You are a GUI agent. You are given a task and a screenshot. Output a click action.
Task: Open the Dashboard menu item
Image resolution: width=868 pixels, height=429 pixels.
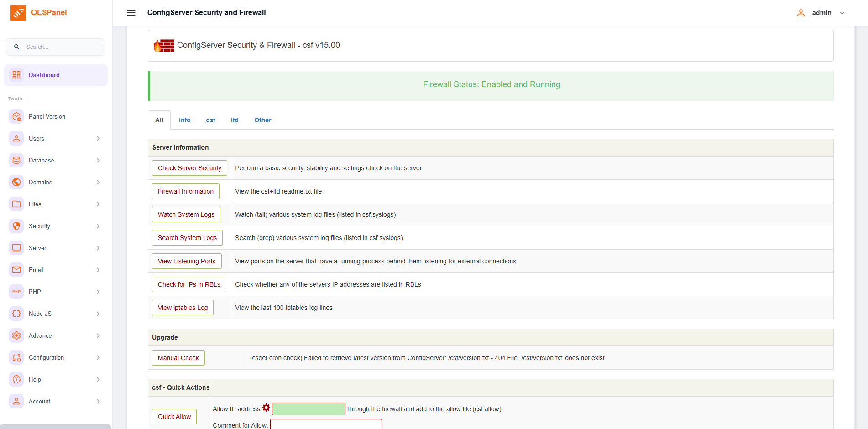(56, 75)
